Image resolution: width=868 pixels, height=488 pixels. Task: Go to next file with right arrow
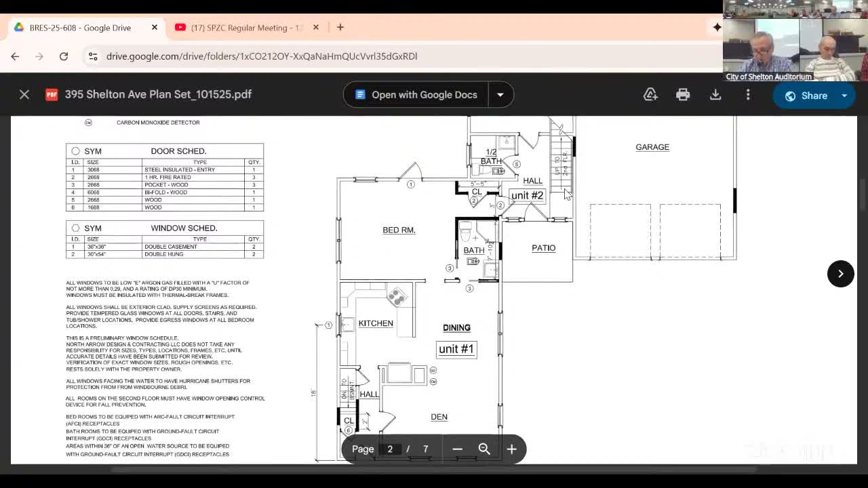[x=840, y=274]
